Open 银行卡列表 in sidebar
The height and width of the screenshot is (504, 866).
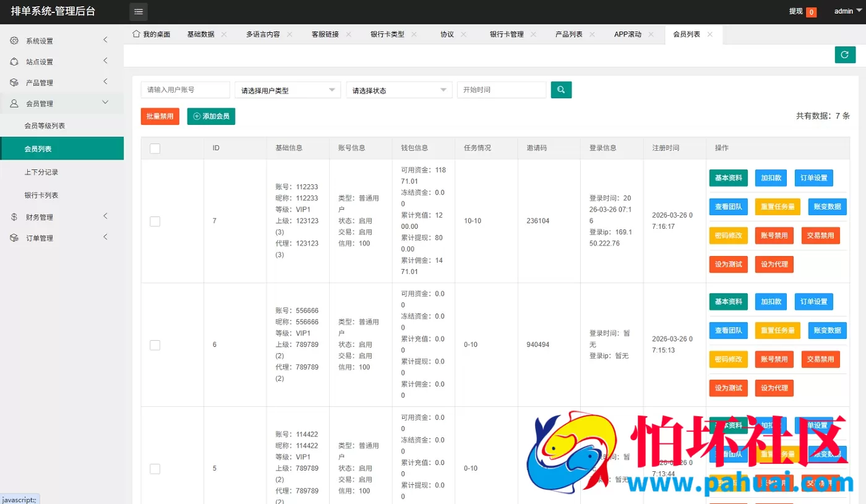pos(62,195)
